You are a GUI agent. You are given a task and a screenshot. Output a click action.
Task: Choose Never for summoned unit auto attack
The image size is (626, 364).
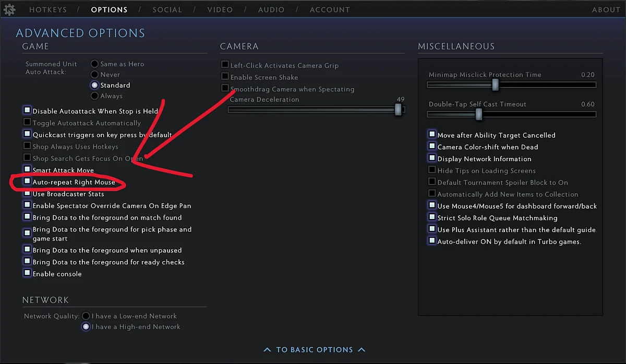[94, 75]
